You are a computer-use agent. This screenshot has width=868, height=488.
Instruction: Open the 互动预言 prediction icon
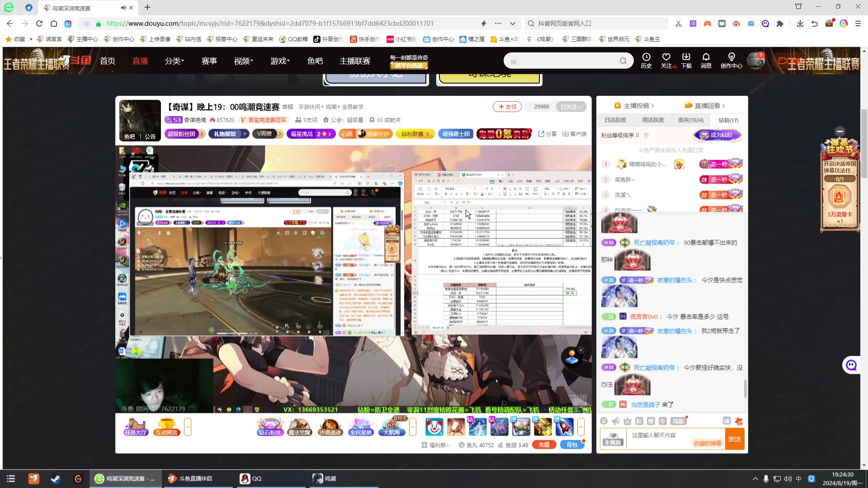tap(166, 427)
